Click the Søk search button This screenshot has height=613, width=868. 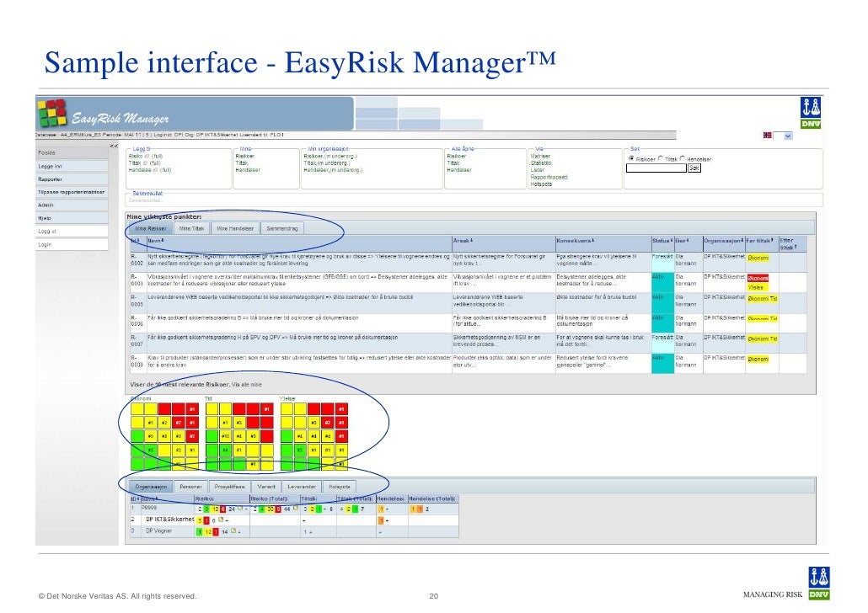pos(694,168)
